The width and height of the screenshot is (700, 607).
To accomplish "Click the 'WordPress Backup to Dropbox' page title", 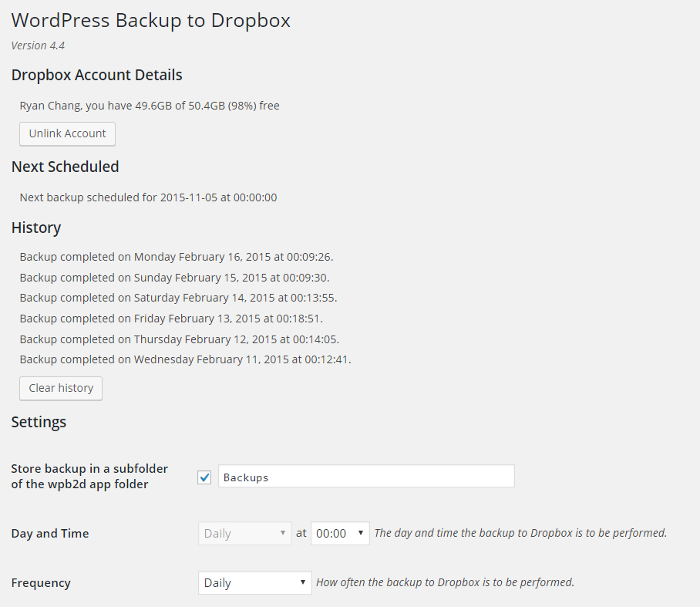I will point(150,21).
